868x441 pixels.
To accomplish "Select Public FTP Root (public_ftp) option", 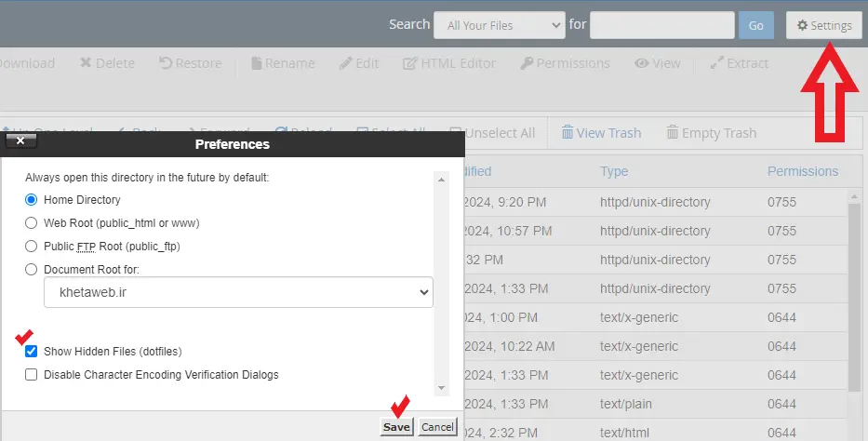I will (x=31, y=246).
